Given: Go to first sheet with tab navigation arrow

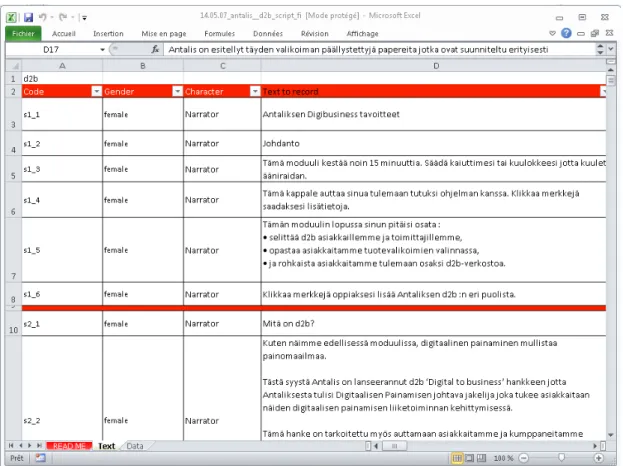Looking at the screenshot, I should click(x=11, y=446).
